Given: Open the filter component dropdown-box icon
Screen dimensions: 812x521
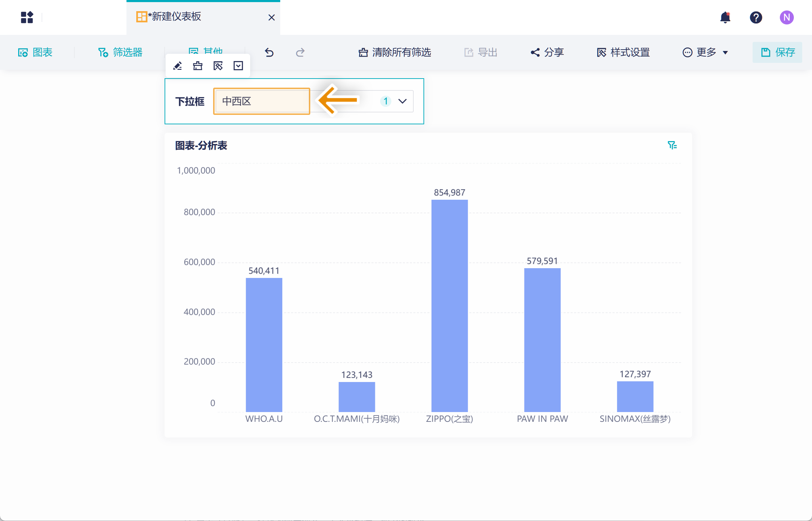Looking at the screenshot, I should (x=238, y=66).
